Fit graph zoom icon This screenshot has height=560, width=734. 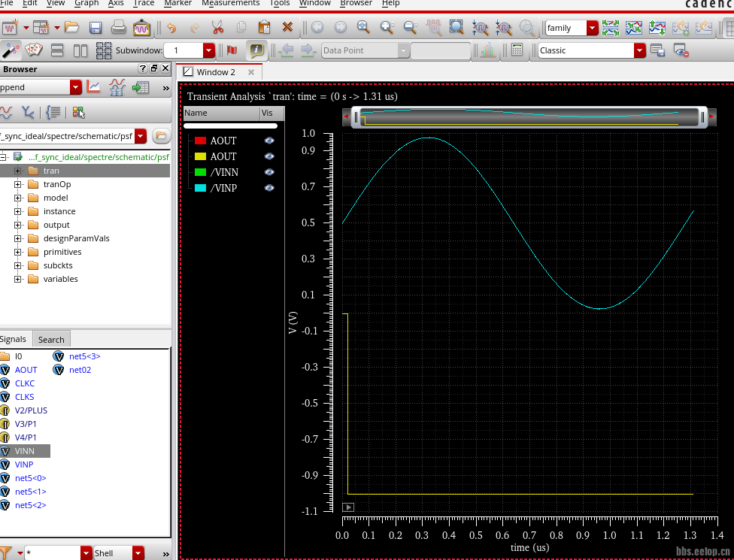[456, 27]
